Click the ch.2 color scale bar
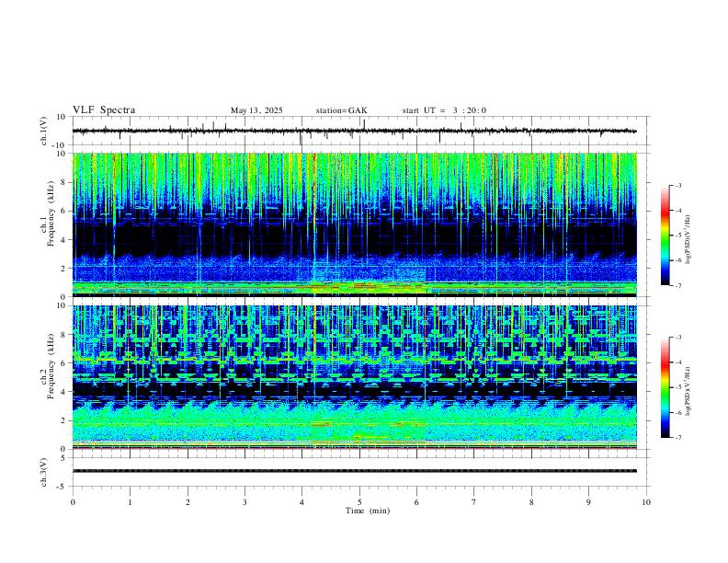The width and height of the screenshot is (728, 563). click(x=665, y=387)
